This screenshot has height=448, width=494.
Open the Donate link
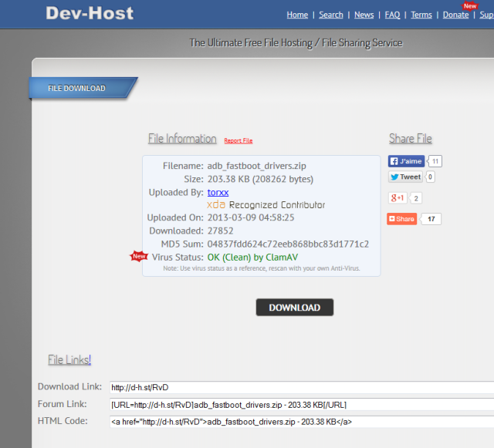click(455, 15)
